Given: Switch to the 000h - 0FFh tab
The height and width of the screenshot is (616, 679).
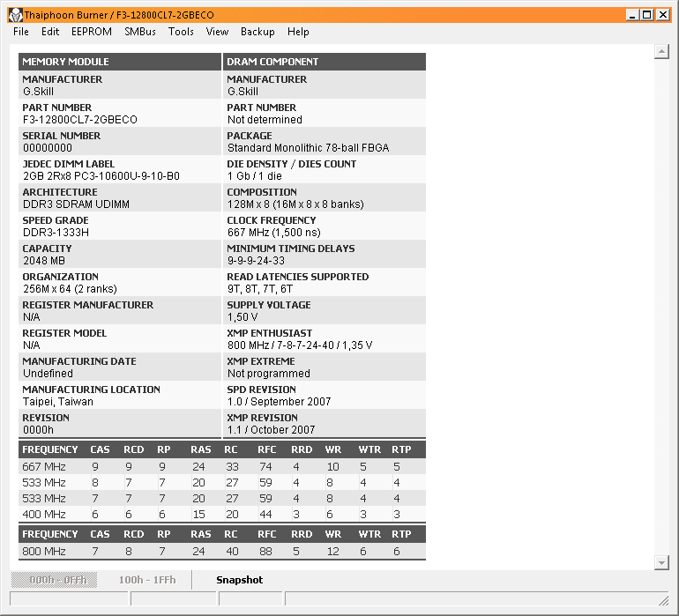Looking at the screenshot, I should pyautogui.click(x=54, y=580).
